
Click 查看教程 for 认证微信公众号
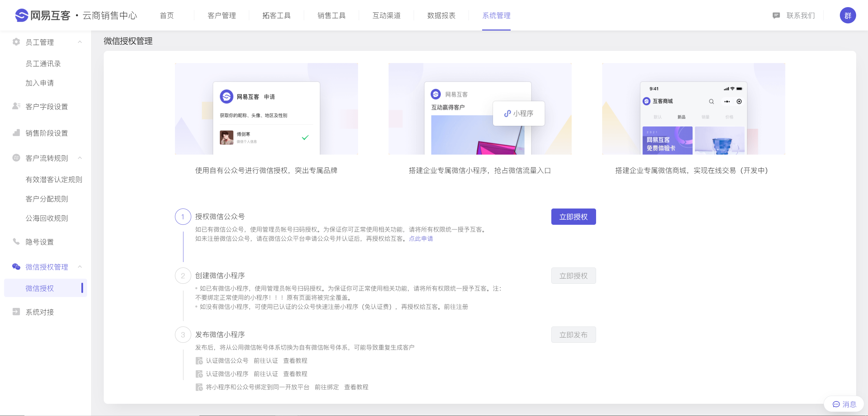(x=295, y=361)
